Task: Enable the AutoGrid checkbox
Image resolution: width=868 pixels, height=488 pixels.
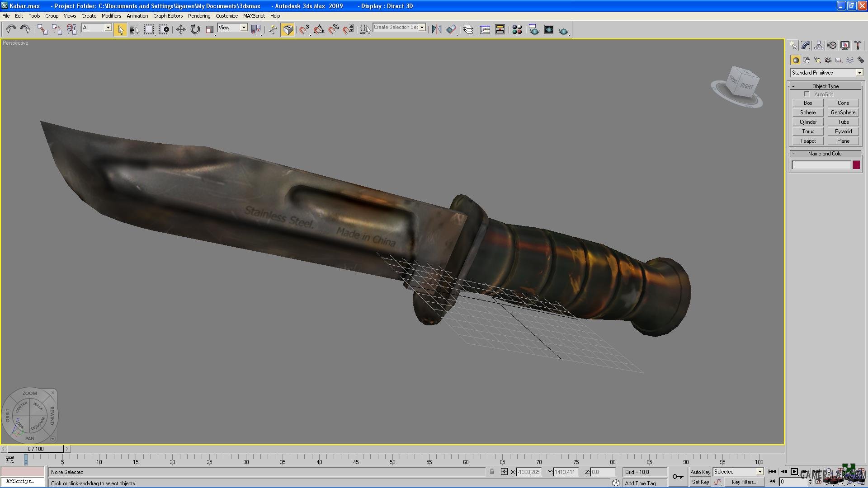Action: pos(807,94)
